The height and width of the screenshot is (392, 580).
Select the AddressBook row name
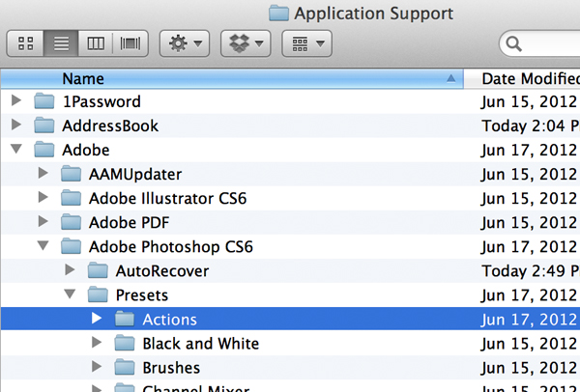[110, 126]
